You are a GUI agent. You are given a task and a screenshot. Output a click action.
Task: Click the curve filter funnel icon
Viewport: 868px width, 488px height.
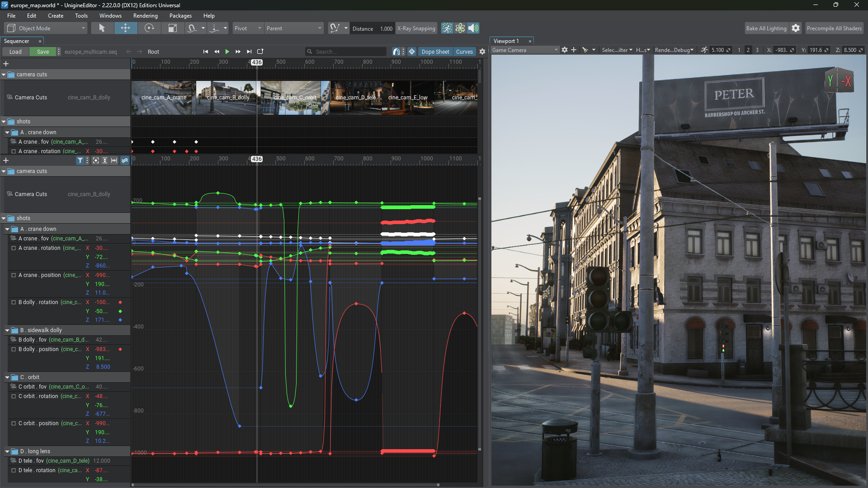[80, 160]
